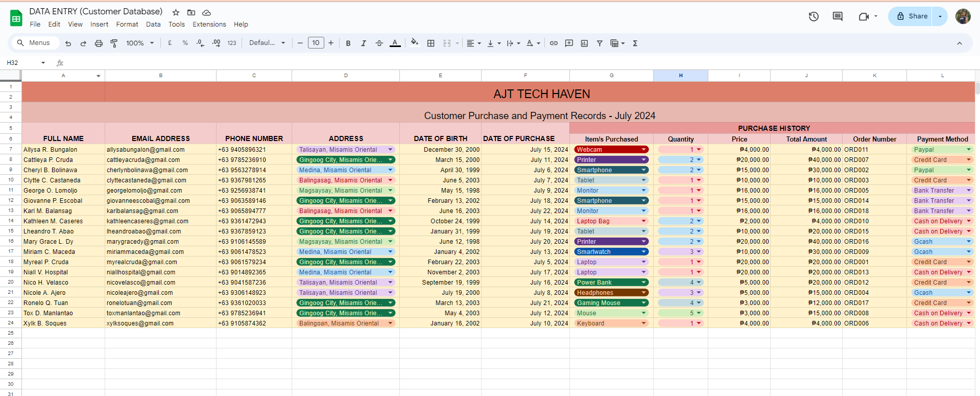The height and width of the screenshot is (396, 980).
Task: Open the File menu
Action: click(x=35, y=24)
